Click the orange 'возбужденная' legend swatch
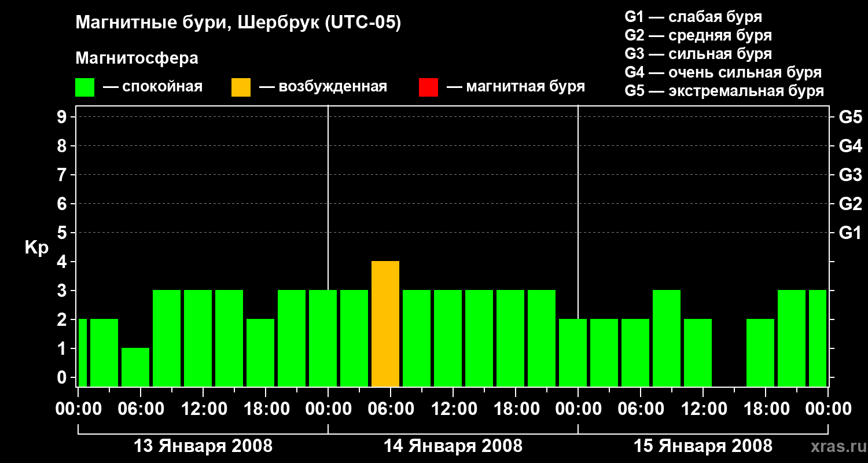 [x=241, y=87]
